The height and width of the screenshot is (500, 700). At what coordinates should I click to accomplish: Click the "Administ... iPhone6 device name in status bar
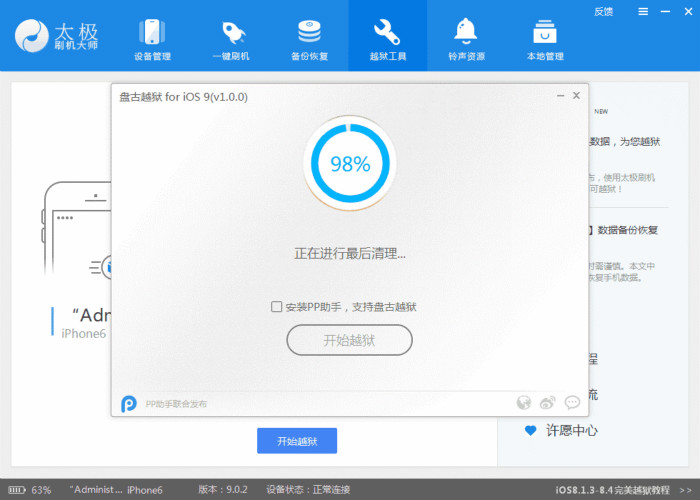coord(116,490)
